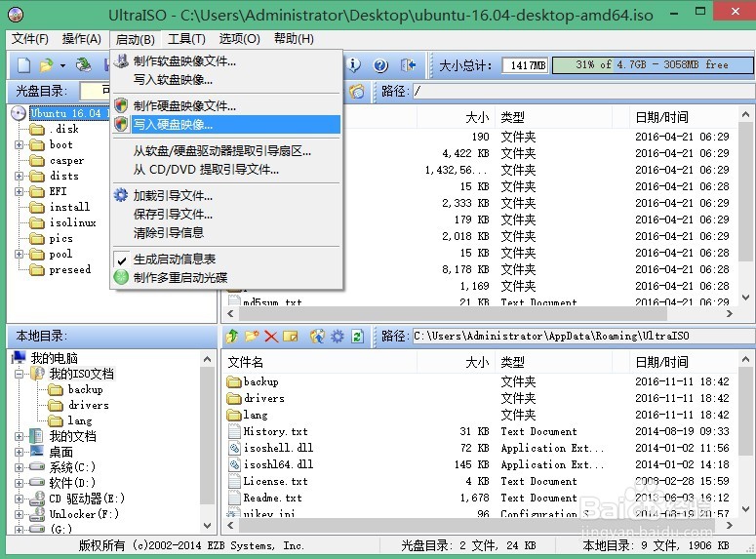Expand the boot folder tree node
Viewport: 756px width, 559px height.
click(19, 144)
